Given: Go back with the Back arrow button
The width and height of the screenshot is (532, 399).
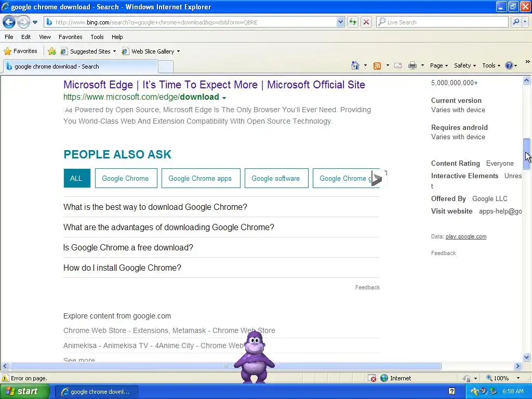Looking at the screenshot, I should (9, 22).
